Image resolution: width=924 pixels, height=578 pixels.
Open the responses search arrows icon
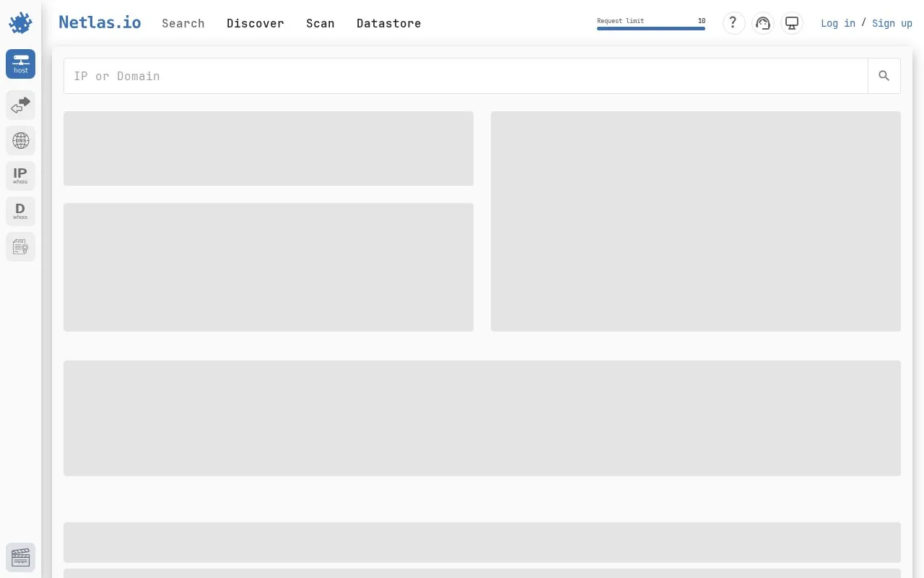pyautogui.click(x=20, y=105)
